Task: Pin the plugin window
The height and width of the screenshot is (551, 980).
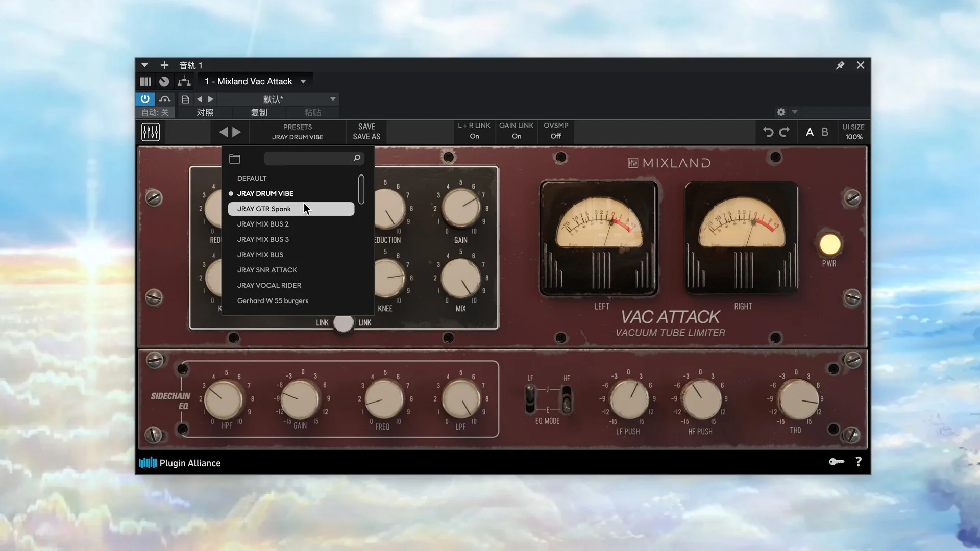Action: [x=840, y=65]
